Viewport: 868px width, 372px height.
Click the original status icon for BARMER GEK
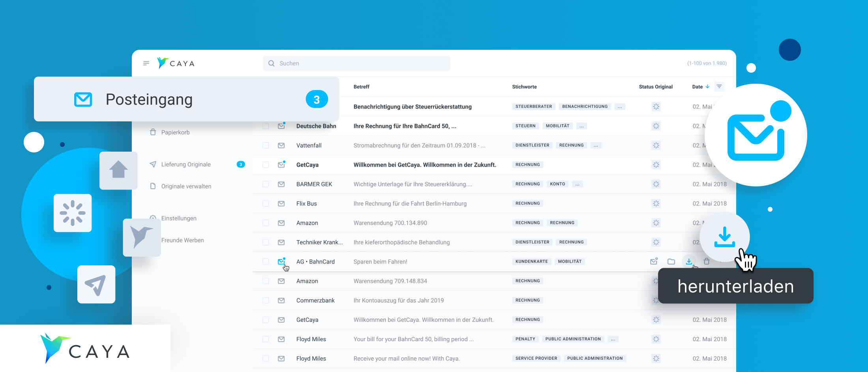tap(656, 184)
